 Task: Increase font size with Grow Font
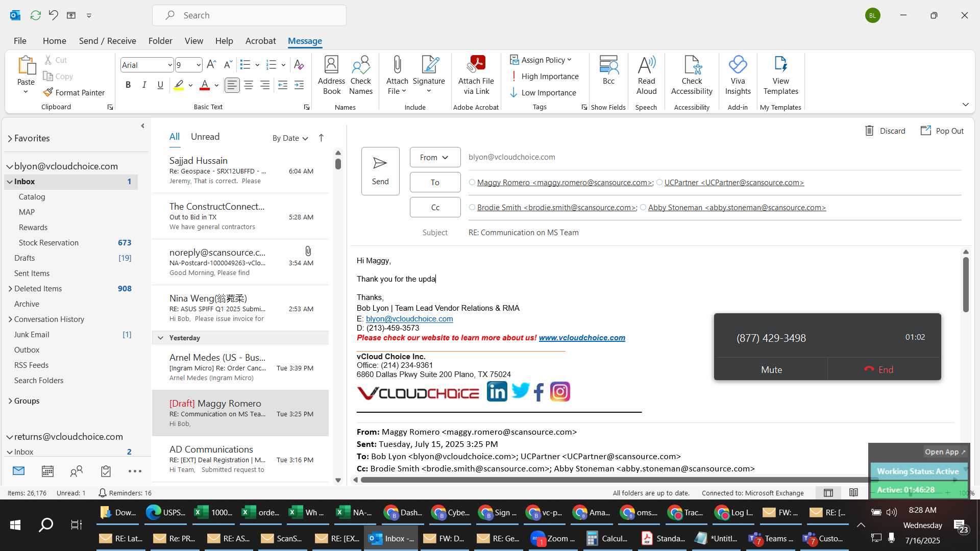click(x=211, y=65)
